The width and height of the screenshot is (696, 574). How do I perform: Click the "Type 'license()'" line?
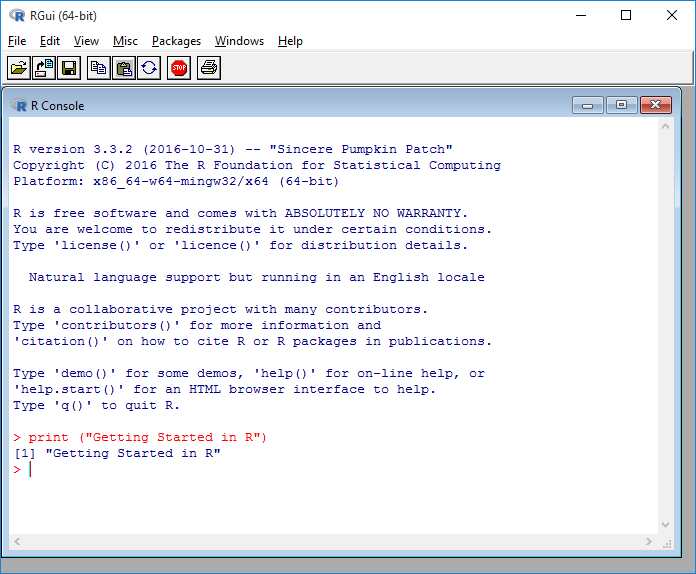[x=240, y=245]
